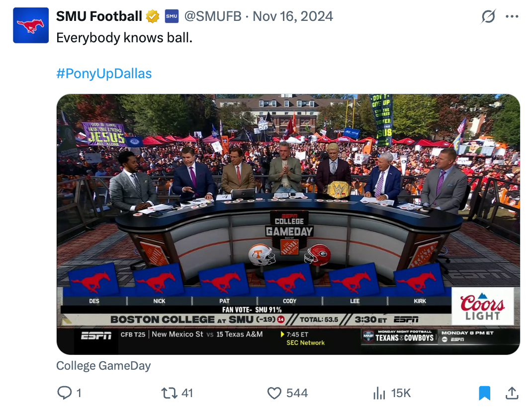
Task: Repost this SMU Football tweet
Action: click(170, 393)
